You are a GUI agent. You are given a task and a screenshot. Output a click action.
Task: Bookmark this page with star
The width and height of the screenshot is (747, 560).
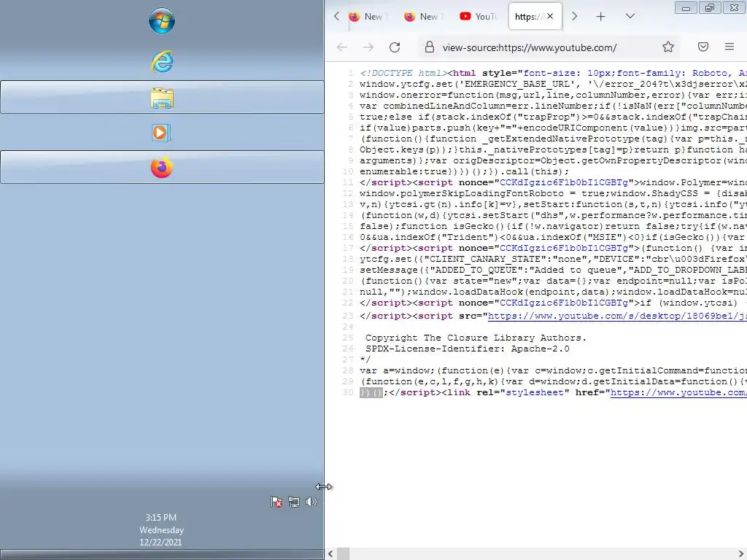(x=668, y=47)
